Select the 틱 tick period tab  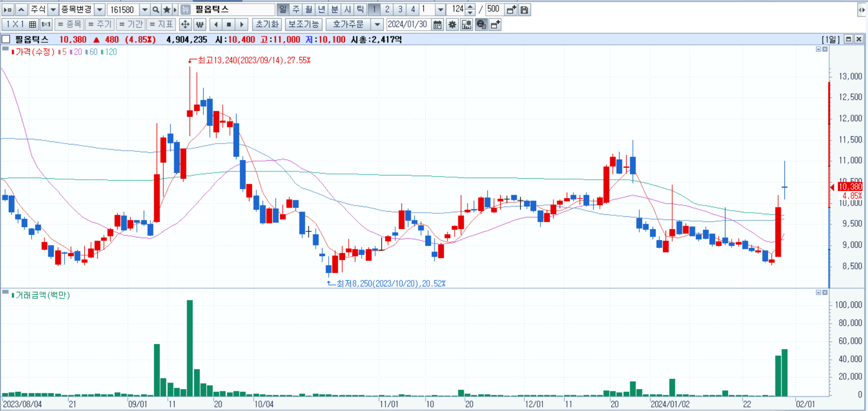click(361, 9)
